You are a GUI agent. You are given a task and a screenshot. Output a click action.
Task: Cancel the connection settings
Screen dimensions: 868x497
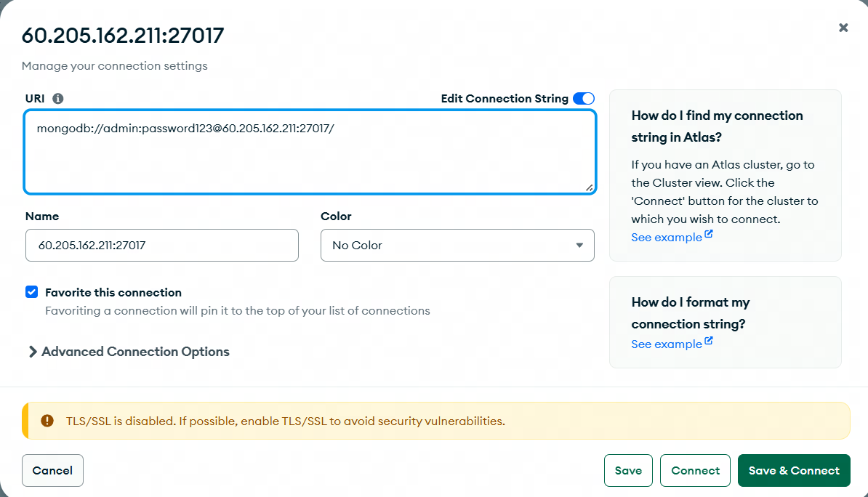(52, 471)
